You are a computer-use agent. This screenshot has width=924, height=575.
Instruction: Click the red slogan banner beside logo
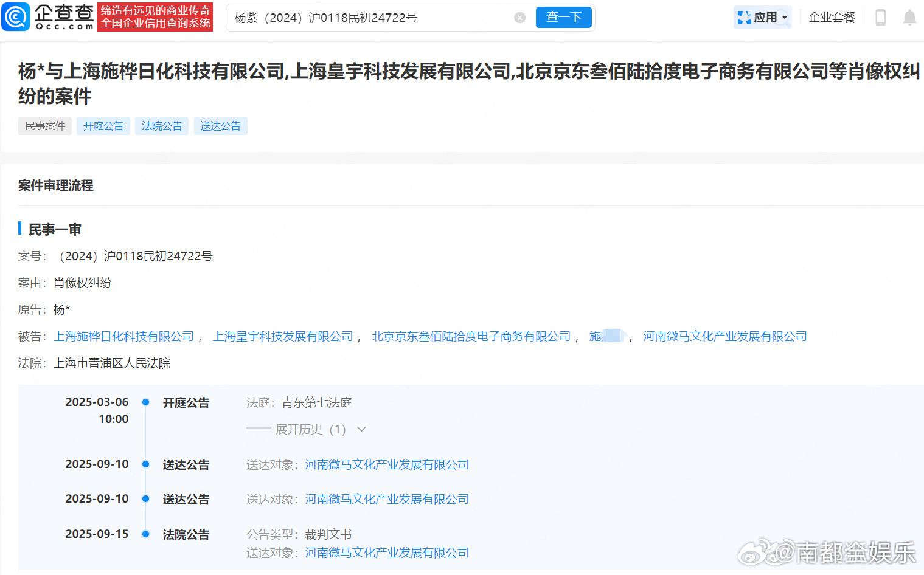pyautogui.click(x=155, y=17)
